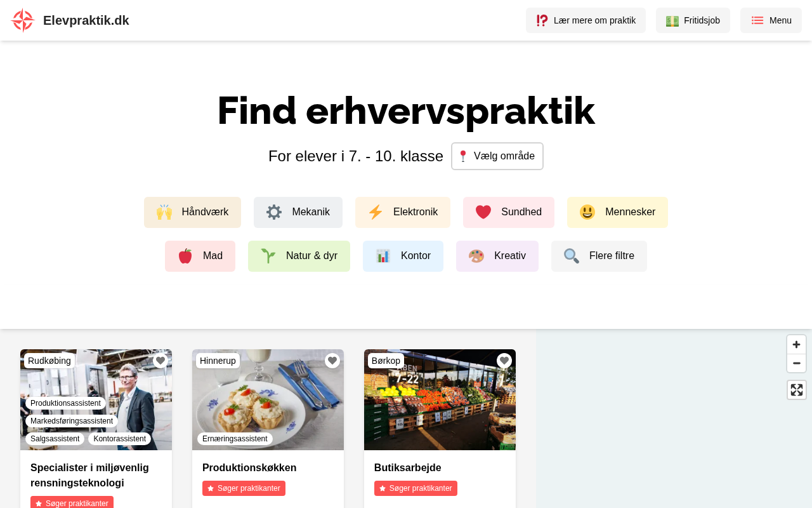Open Flere filtre for more filters
This screenshot has width=812, height=508.
[599, 256]
